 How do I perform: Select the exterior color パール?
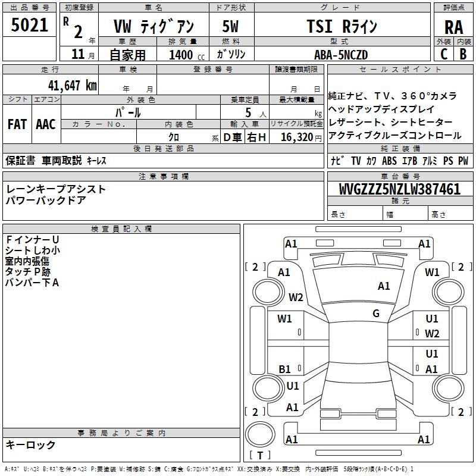pyautogui.click(x=128, y=112)
